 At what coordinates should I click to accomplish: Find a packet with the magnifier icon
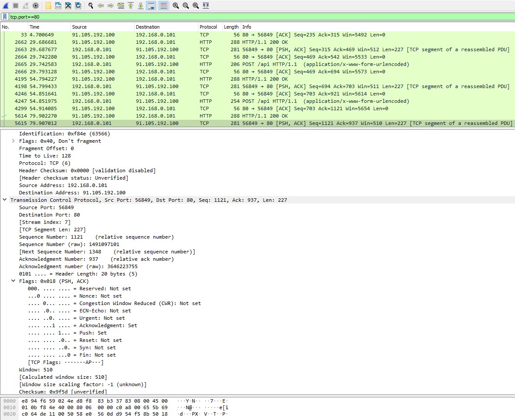click(x=91, y=6)
